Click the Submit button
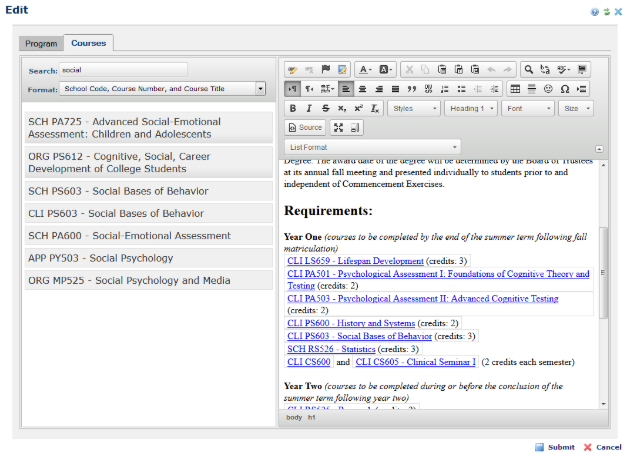The image size is (628, 463). pyautogui.click(x=555, y=447)
